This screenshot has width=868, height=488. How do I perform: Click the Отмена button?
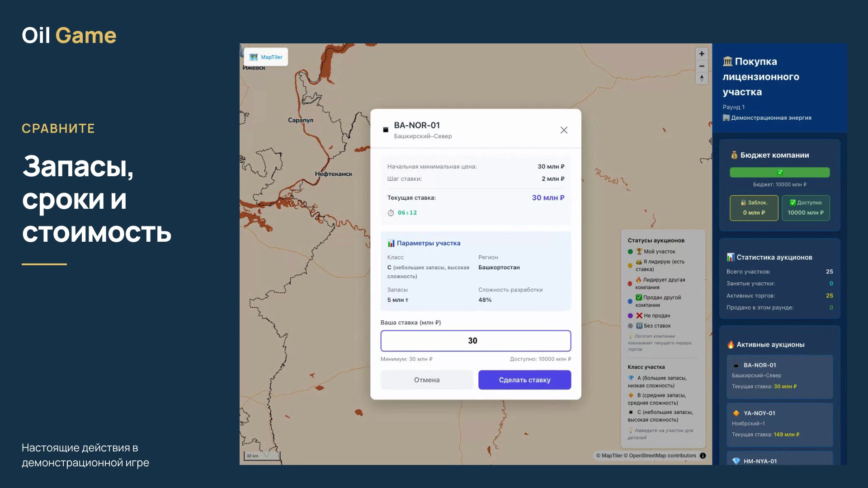click(x=427, y=380)
